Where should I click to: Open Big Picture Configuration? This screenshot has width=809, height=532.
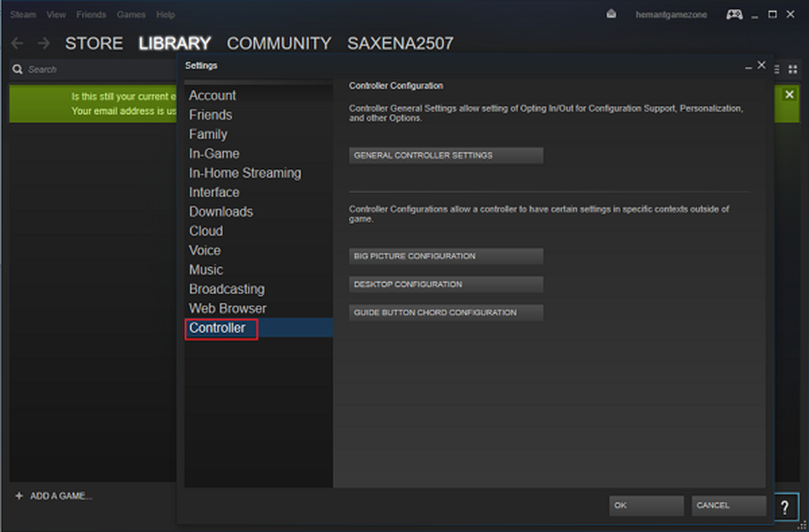(x=446, y=256)
